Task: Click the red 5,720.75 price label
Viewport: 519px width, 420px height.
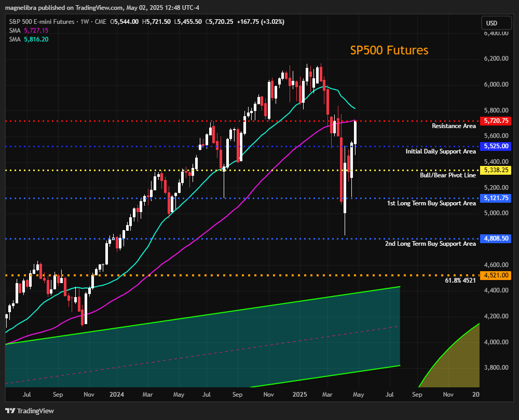Action: pos(496,121)
